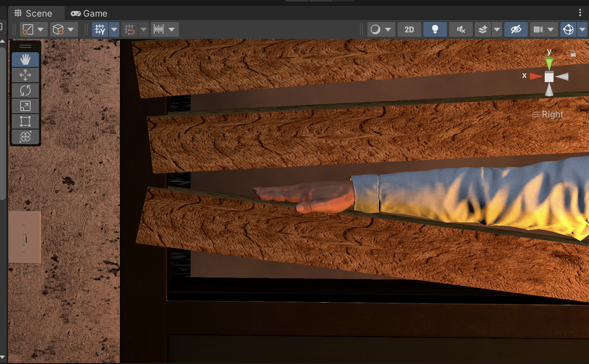Open the effects dropdown arrow

coord(497,29)
